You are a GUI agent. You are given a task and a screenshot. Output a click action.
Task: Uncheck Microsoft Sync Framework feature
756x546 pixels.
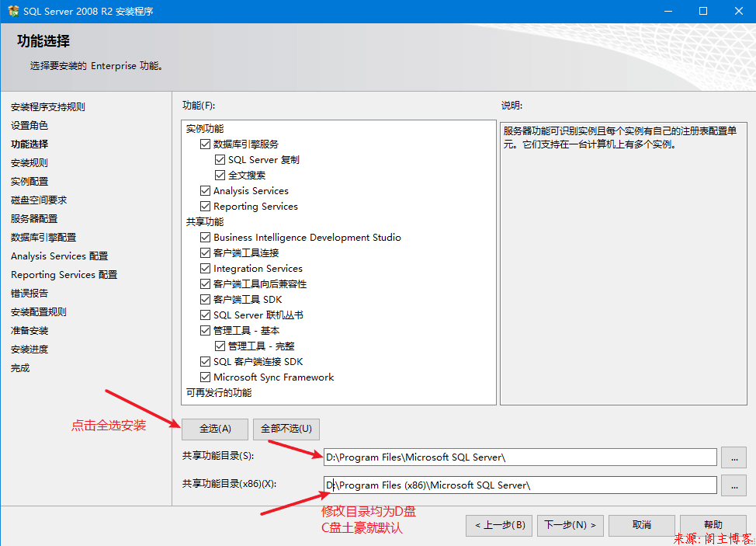point(206,377)
